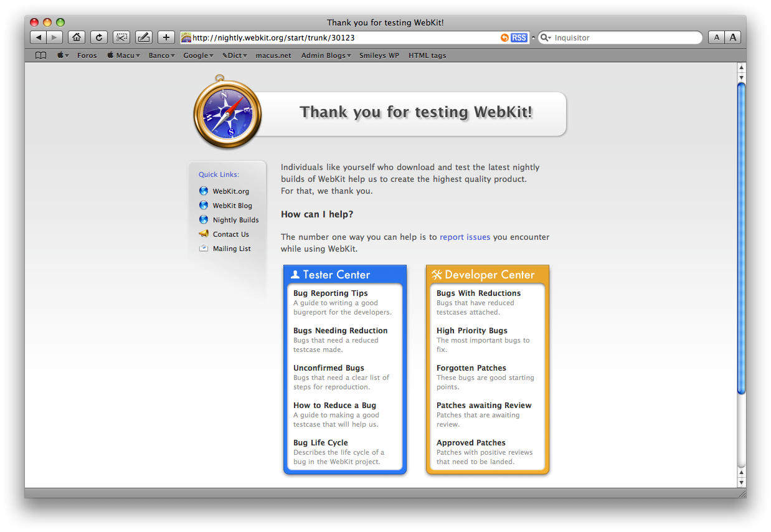Go forward using the forward arrow button
This screenshot has height=532, width=771.
[x=55, y=37]
